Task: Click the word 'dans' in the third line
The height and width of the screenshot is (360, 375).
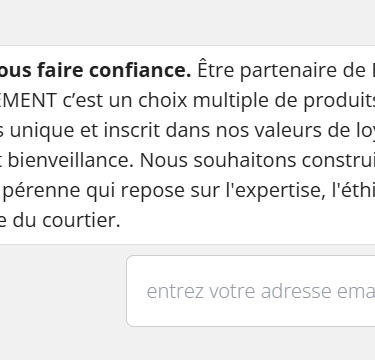Action: click(x=189, y=130)
